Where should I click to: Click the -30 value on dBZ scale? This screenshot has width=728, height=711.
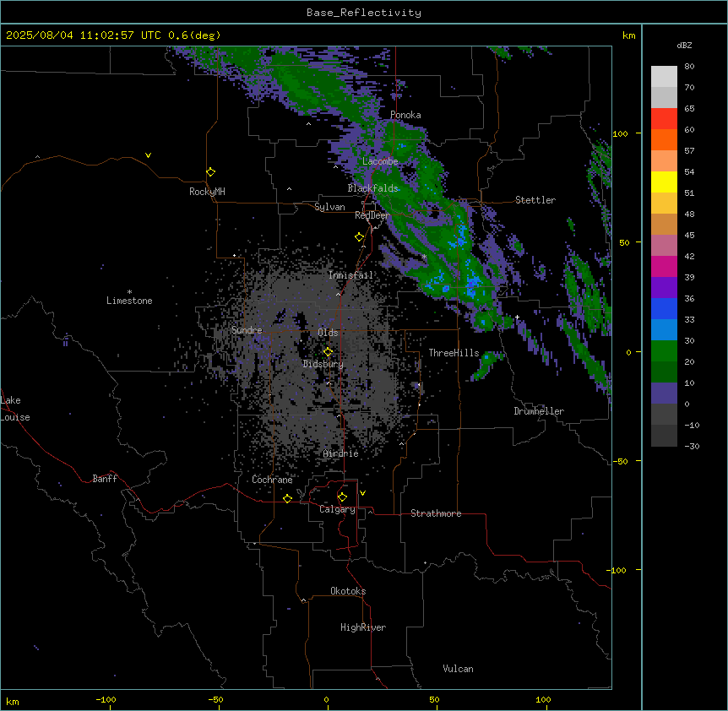pos(692,447)
